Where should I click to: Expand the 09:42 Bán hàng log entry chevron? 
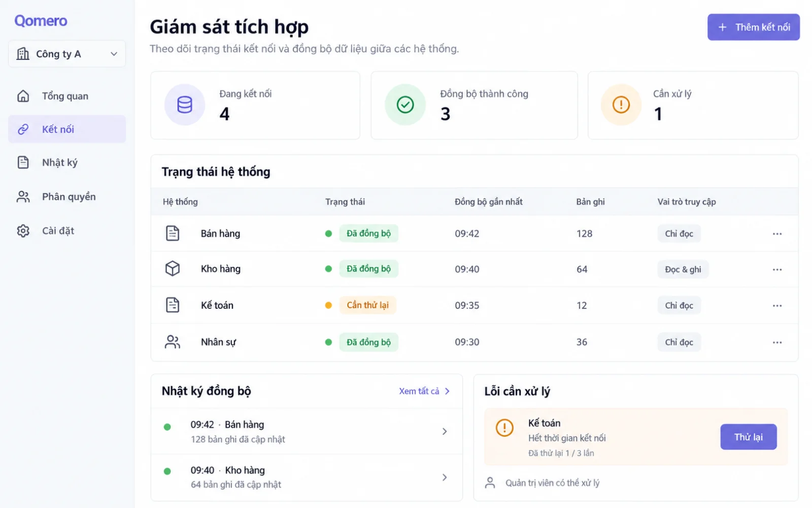(444, 431)
